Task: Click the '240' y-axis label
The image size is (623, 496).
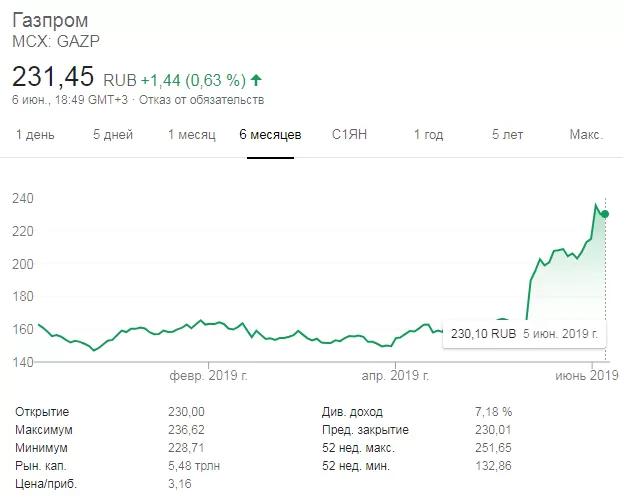Action: point(23,198)
